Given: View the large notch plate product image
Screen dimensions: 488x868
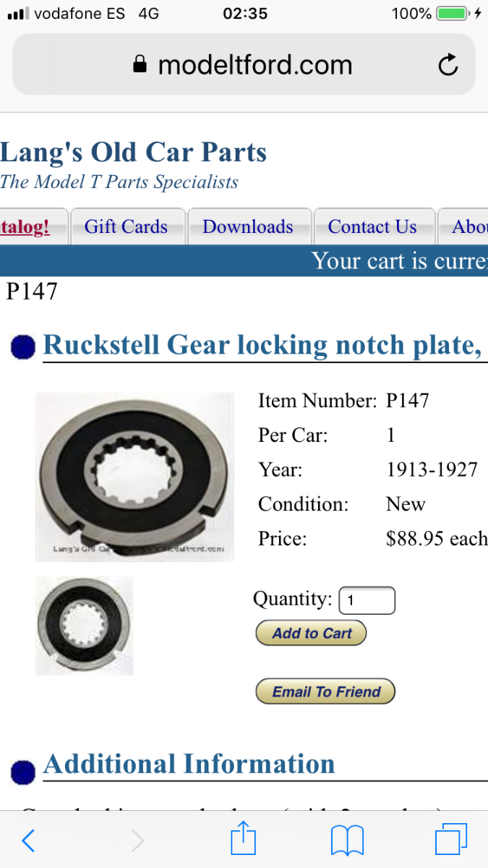Looking at the screenshot, I should [134, 477].
